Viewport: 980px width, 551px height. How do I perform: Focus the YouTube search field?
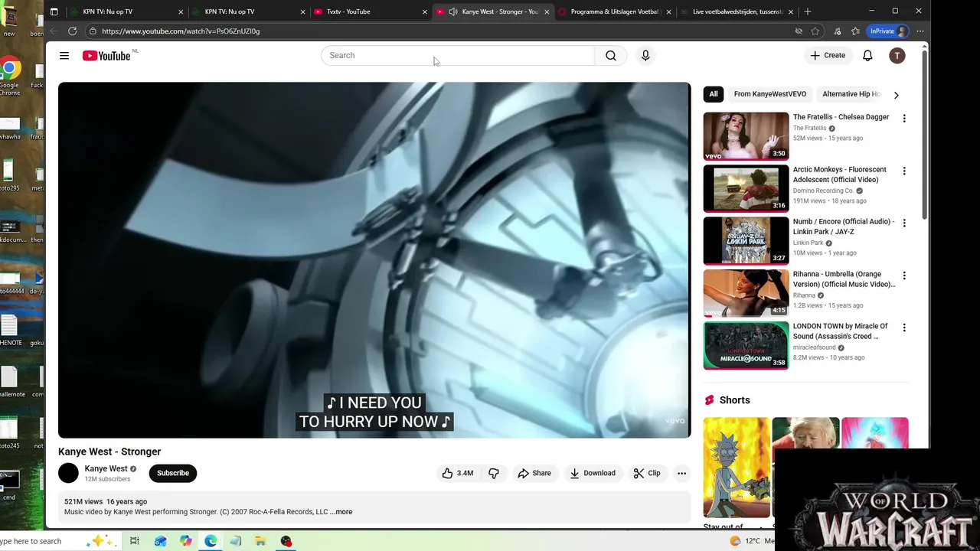click(458, 55)
